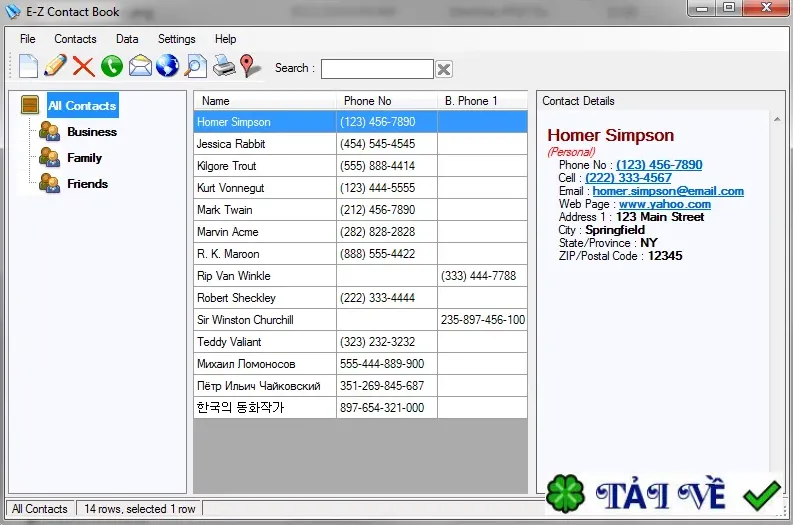Click the envelope Send Email icon

(140, 66)
